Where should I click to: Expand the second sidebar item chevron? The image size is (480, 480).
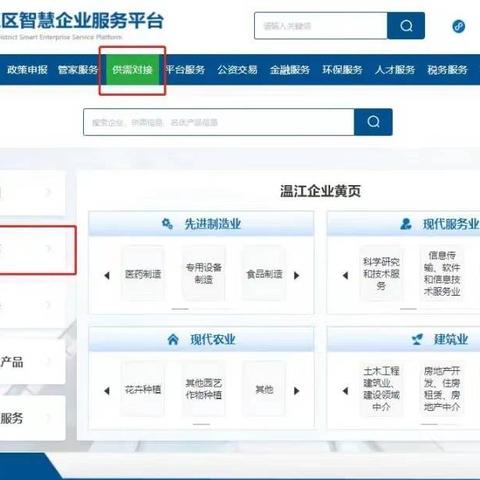click(49, 249)
